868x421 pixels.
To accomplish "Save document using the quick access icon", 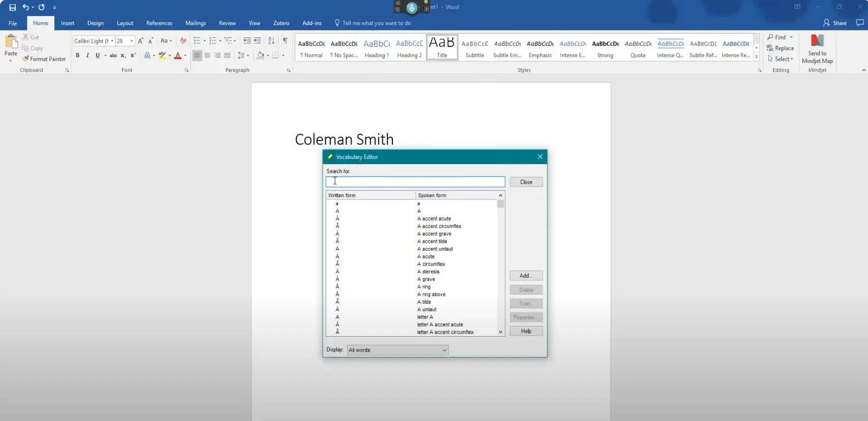I will [x=13, y=7].
